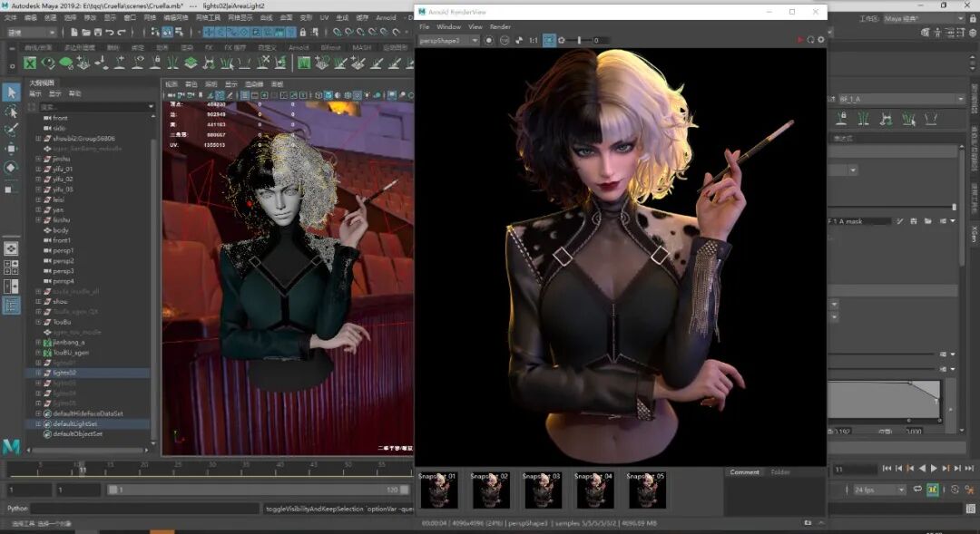Toggle the viewport grid display icon
The height and width of the screenshot is (534, 980).
coord(245,95)
